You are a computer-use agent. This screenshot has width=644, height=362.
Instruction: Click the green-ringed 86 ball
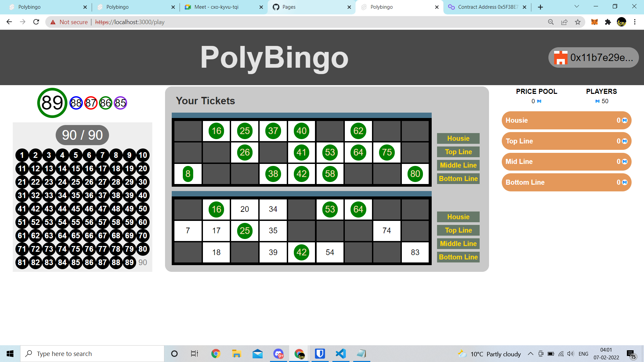[x=106, y=103]
